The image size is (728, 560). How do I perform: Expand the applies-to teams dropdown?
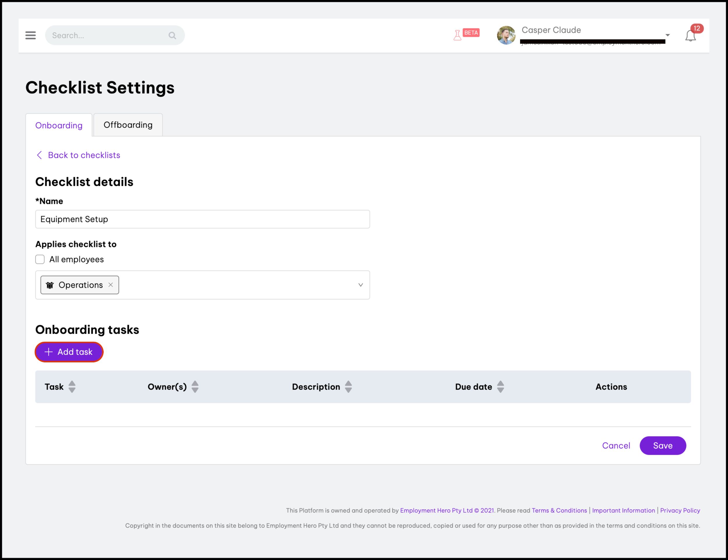coord(361,285)
